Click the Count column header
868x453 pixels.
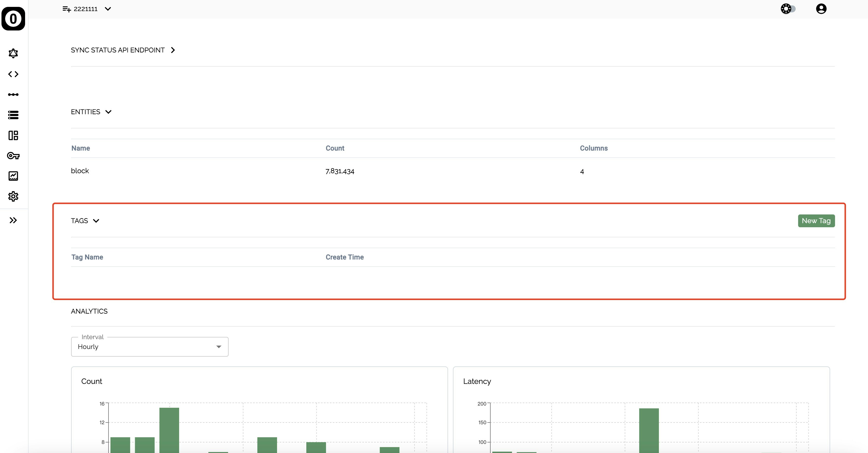pos(335,148)
